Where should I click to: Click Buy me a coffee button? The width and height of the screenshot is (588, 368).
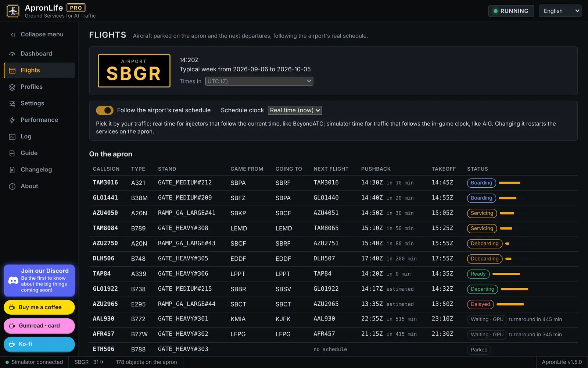pos(39,307)
